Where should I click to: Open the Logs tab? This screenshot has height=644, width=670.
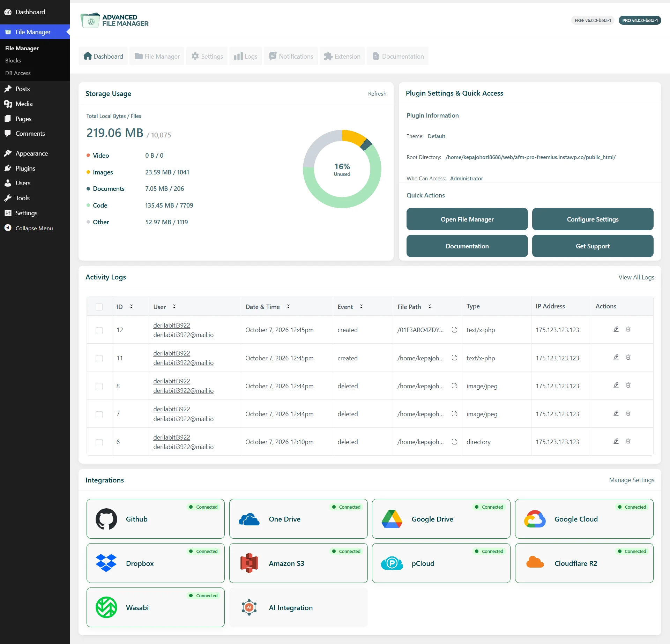246,56
